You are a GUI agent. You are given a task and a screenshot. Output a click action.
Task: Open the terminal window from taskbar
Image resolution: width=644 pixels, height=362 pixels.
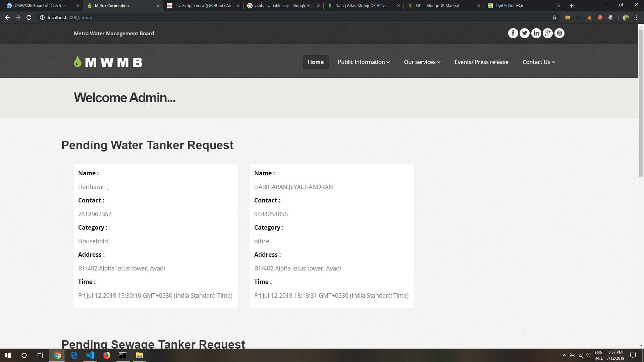click(x=123, y=355)
